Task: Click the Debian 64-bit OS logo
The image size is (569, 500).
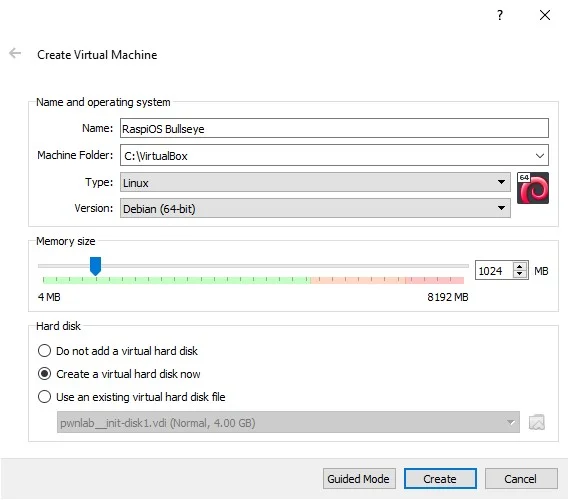Action: tap(533, 188)
